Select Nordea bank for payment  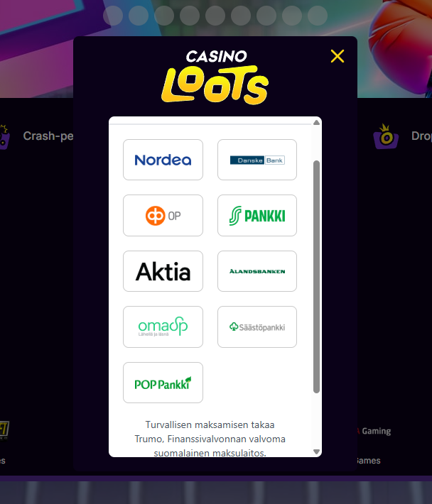(x=163, y=160)
